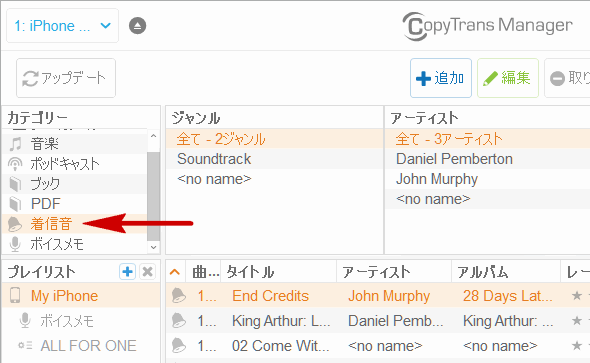Select the ボイスメモ category in category list
Image resolution: width=590 pixels, height=363 pixels.
pyautogui.click(x=75, y=244)
